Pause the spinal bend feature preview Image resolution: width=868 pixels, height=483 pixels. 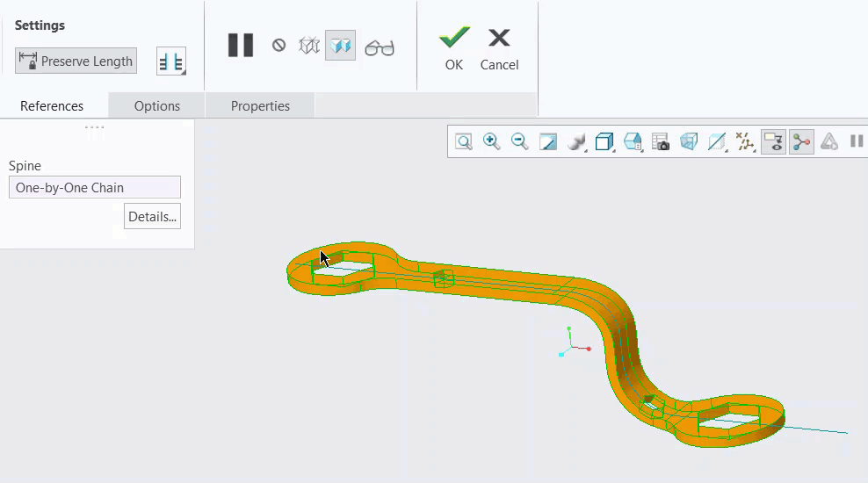(240, 46)
